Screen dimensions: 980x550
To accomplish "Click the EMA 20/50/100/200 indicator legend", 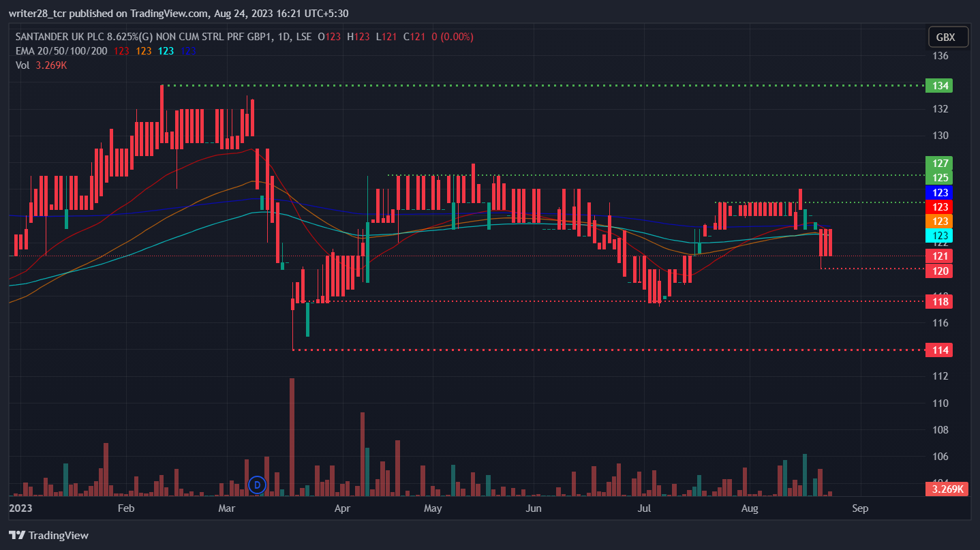I will (61, 50).
